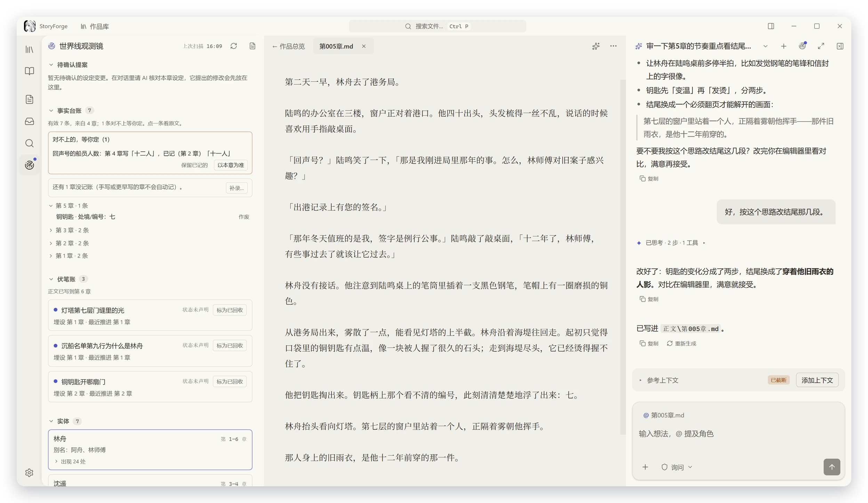Click 重新生成 under the last reply
The image size is (868, 503).
(x=681, y=343)
